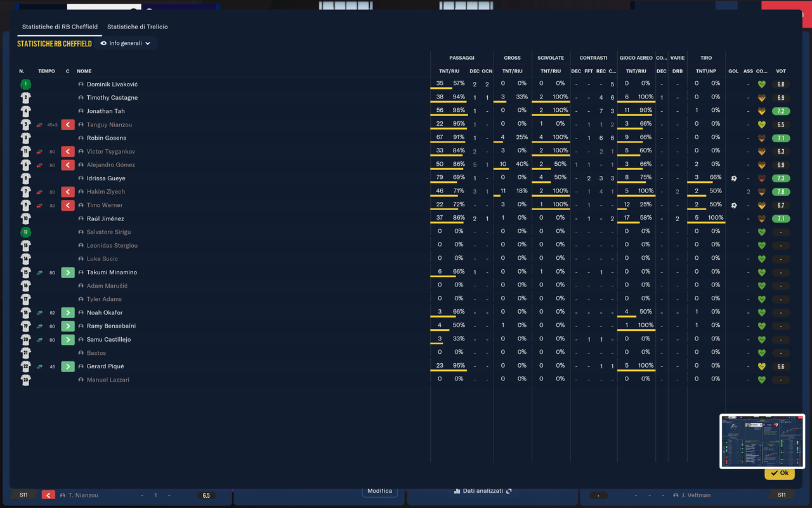
Task: Click the goal ball icon in Idrissa Gueye's row
Action: click(x=734, y=178)
